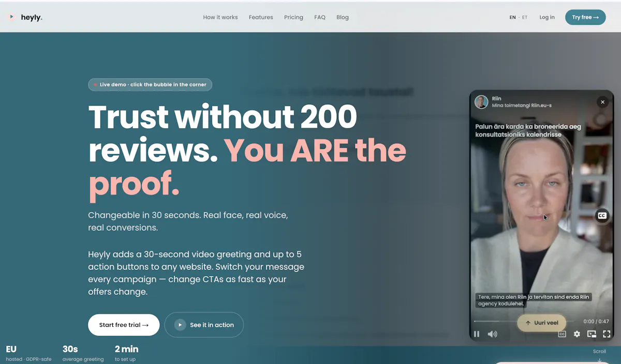Click the heyly logo icon
The height and width of the screenshot is (364, 621).
click(x=11, y=17)
